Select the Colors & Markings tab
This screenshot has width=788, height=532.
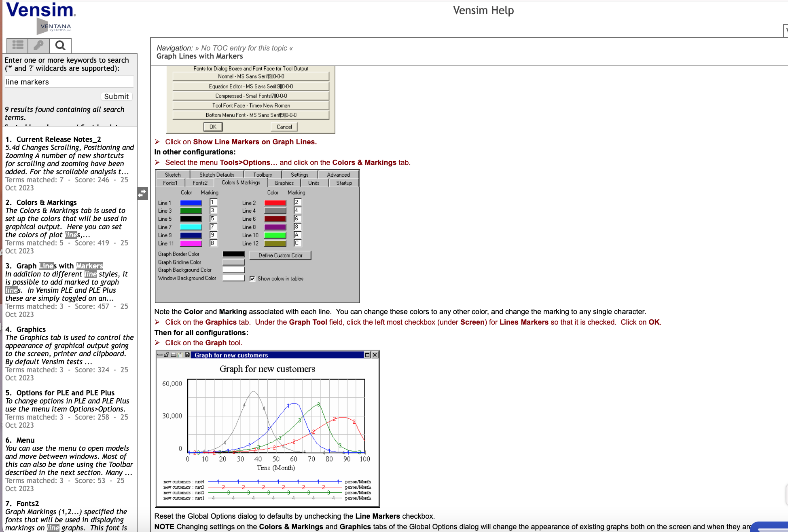tap(241, 182)
